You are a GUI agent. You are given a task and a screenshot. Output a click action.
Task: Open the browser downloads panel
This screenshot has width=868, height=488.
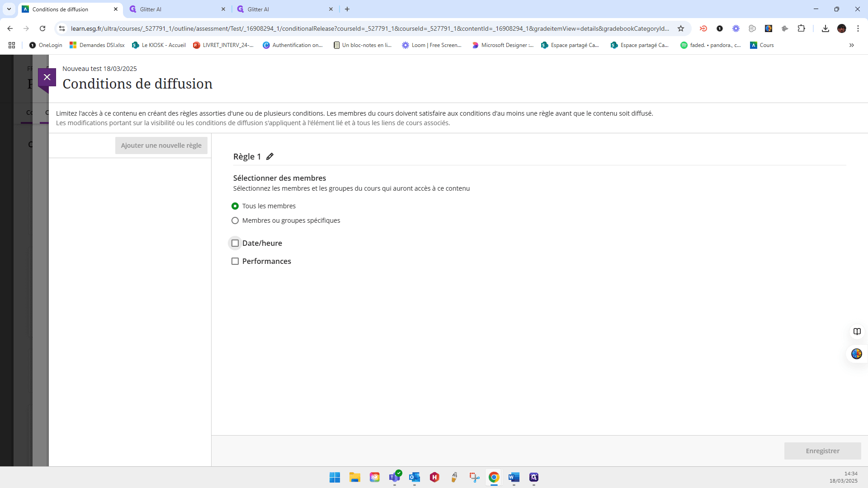click(826, 28)
